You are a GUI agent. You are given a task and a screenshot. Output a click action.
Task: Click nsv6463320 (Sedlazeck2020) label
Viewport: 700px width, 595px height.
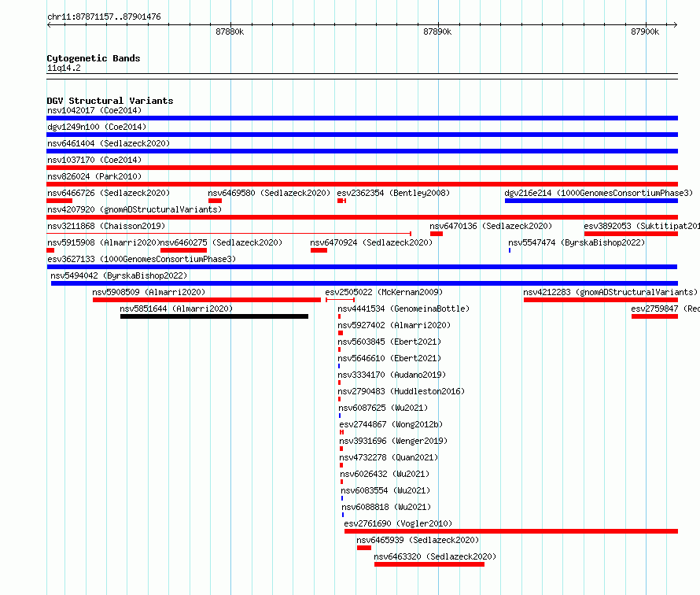(435, 556)
